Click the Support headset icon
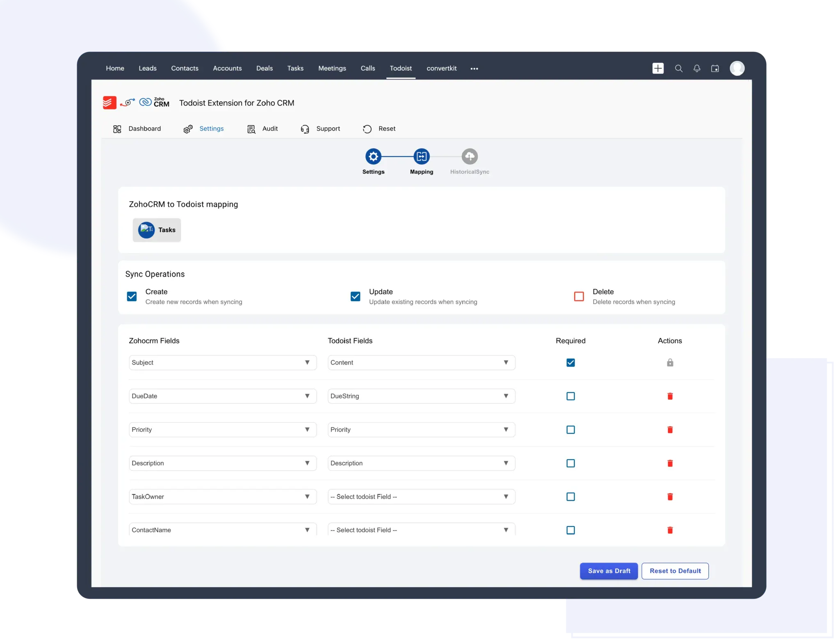Screen dimensions: 840x639 tap(305, 129)
